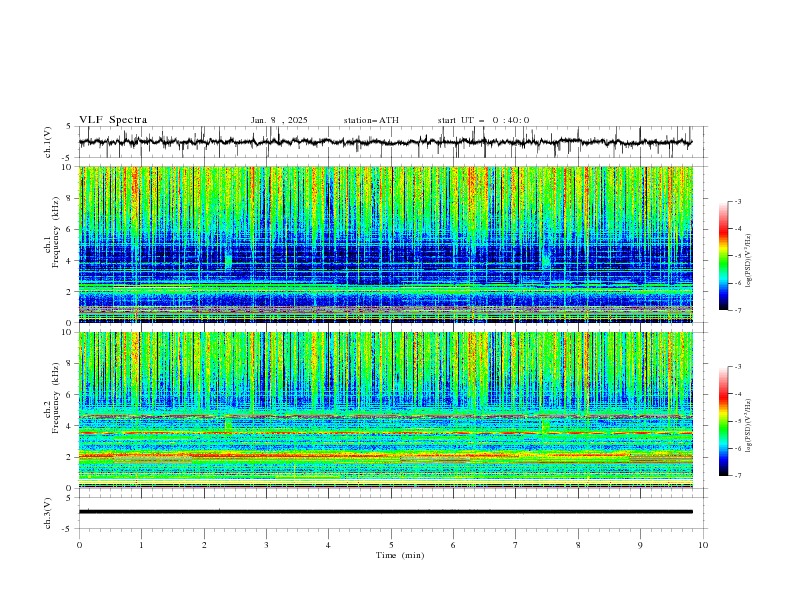The height and width of the screenshot is (612, 792).
Task: Click the ch.2 spectrogram panel
Action: [386, 410]
